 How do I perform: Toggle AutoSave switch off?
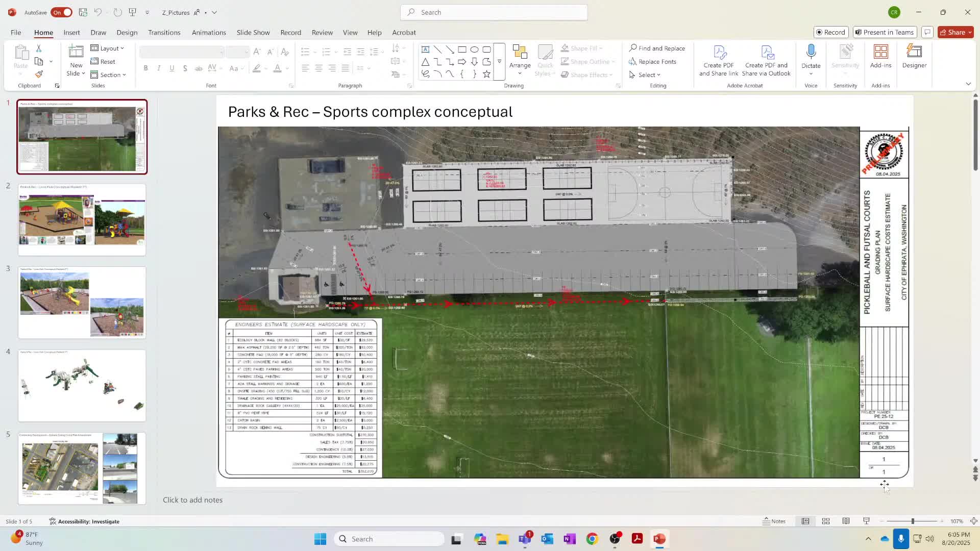(x=61, y=12)
